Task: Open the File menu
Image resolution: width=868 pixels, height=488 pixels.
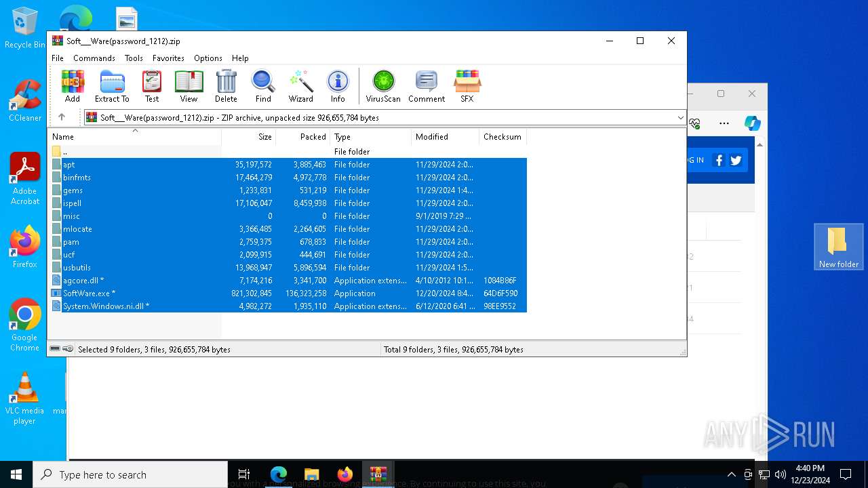Action: click(x=58, y=58)
